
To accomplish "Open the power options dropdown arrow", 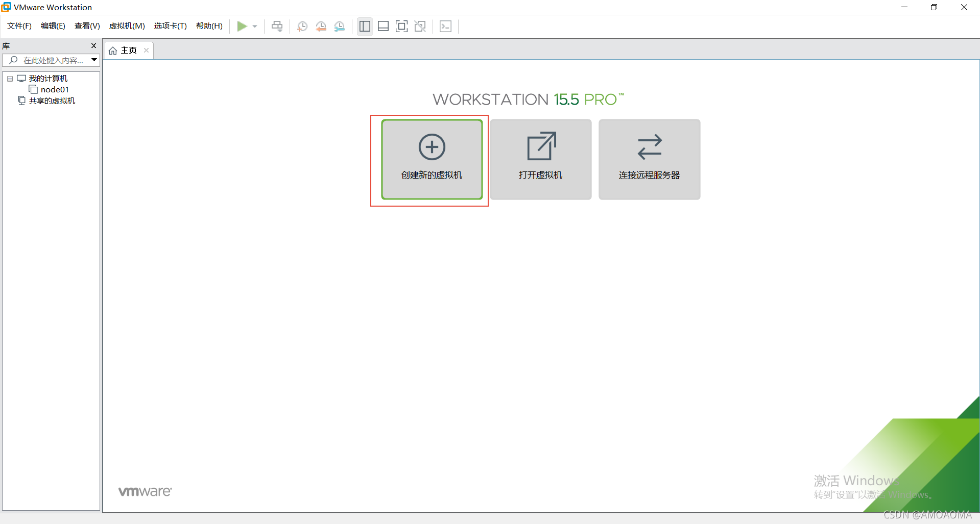I will pos(255,27).
